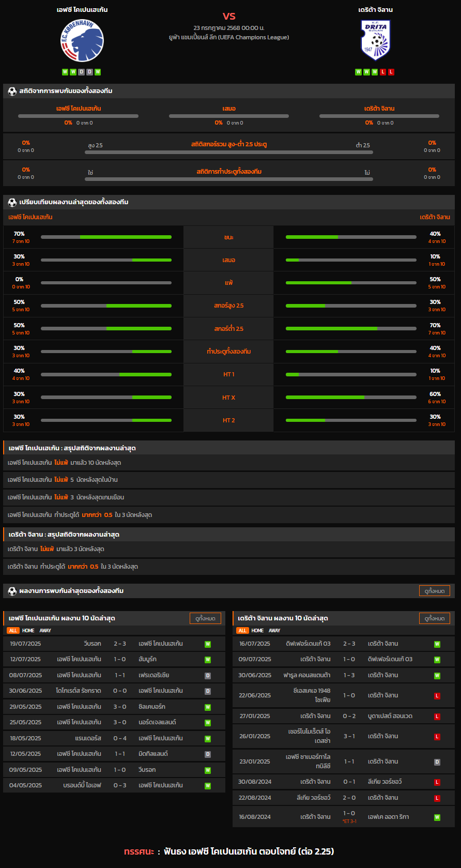The image size is (461, 868).
Task: Select ALL filter in Copenhagen last 10 matches
Action: [x=13, y=631]
